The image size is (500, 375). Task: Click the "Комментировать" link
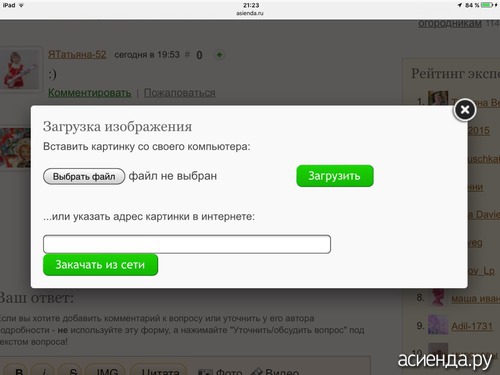[x=90, y=93]
